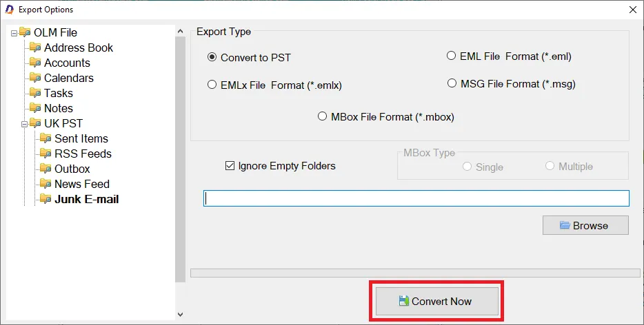Click the Tasks folder icon
This screenshot has height=325, width=644.
35,93
